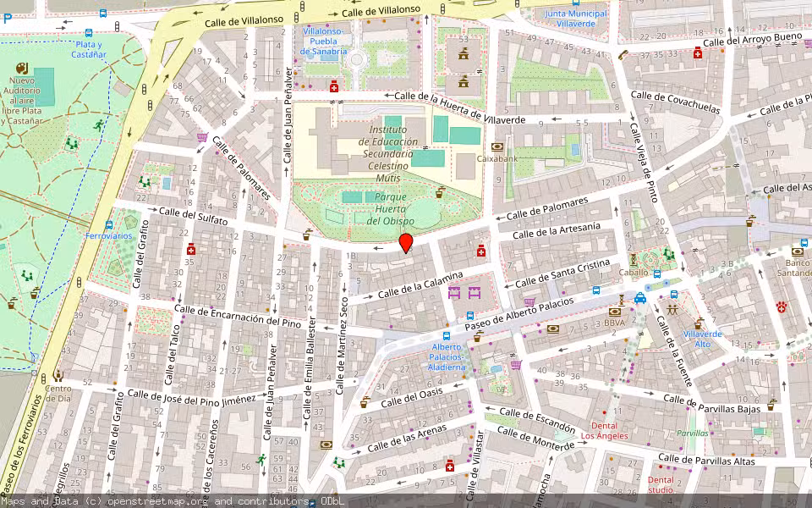Click the 'Calle de José del Pino Jiménez' label
This screenshot has height=508, width=812.
(192, 397)
